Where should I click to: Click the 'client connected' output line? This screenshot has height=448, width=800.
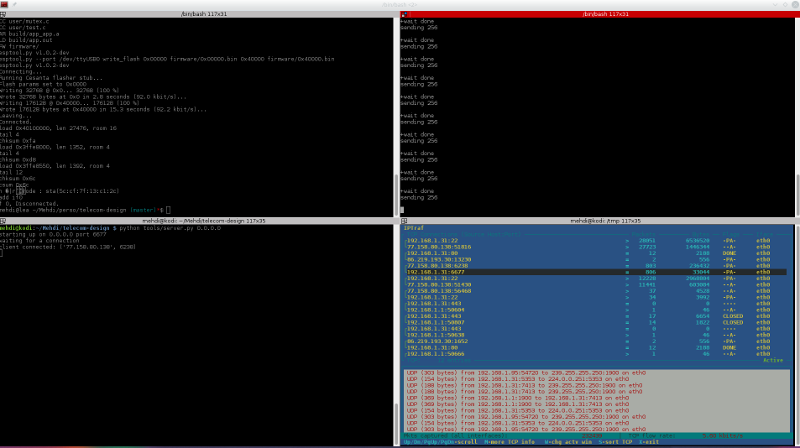(x=68, y=247)
